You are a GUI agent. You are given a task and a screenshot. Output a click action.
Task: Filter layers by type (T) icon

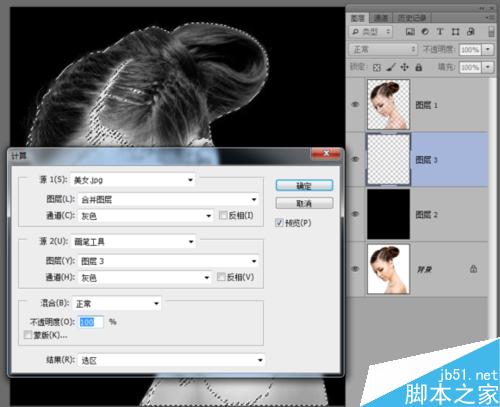click(440, 32)
